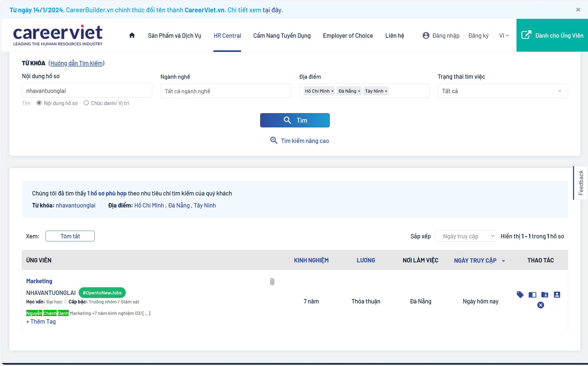This screenshot has height=366, width=588.
Task: Click the contact card icon in the candidate row
Action: pos(557,295)
